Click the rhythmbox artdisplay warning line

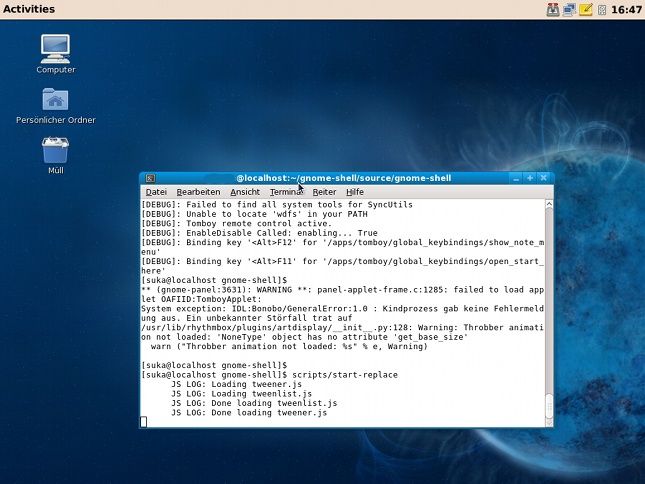click(342, 328)
